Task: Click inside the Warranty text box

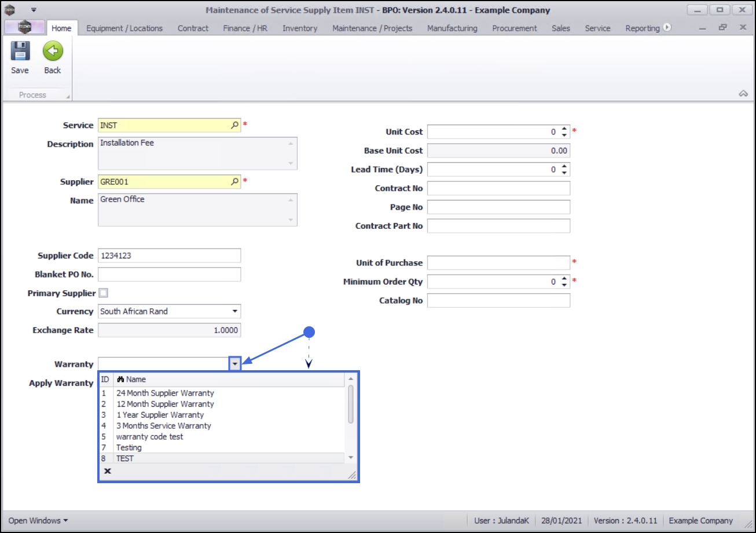Action: tap(164, 364)
